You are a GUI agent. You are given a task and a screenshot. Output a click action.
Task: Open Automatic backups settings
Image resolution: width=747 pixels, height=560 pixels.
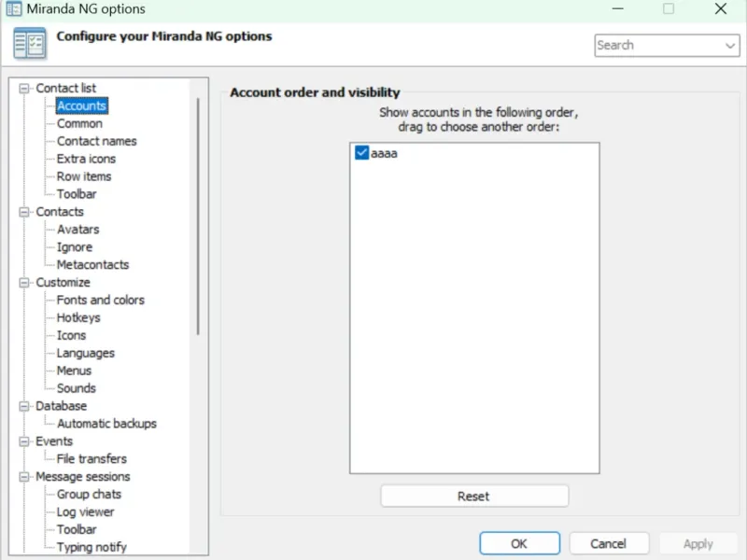coord(106,424)
